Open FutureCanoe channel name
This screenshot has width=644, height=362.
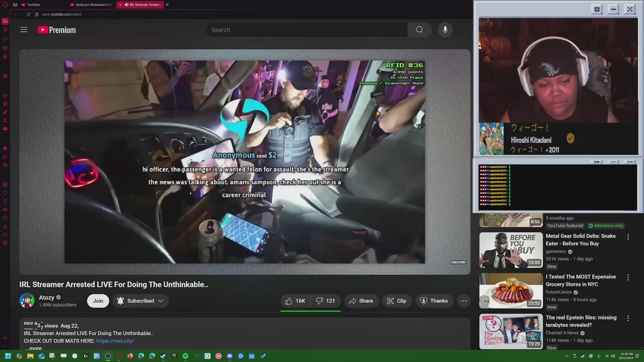559,292
